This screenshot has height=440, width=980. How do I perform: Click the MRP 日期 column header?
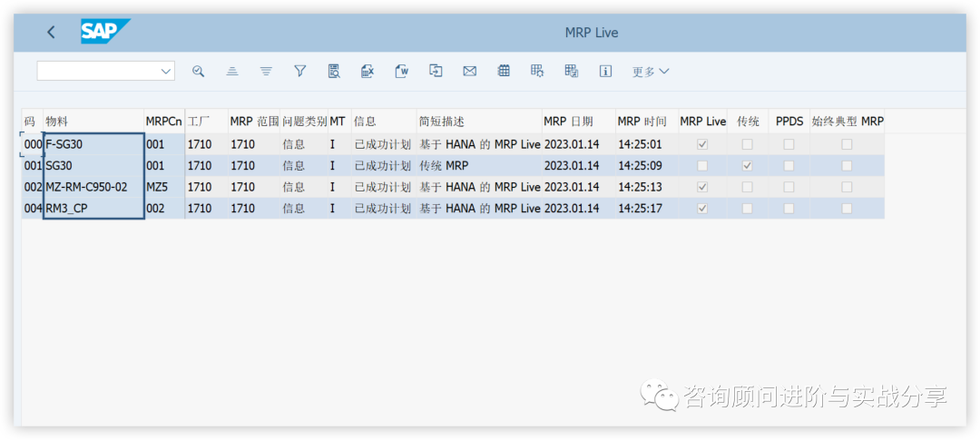(x=579, y=122)
